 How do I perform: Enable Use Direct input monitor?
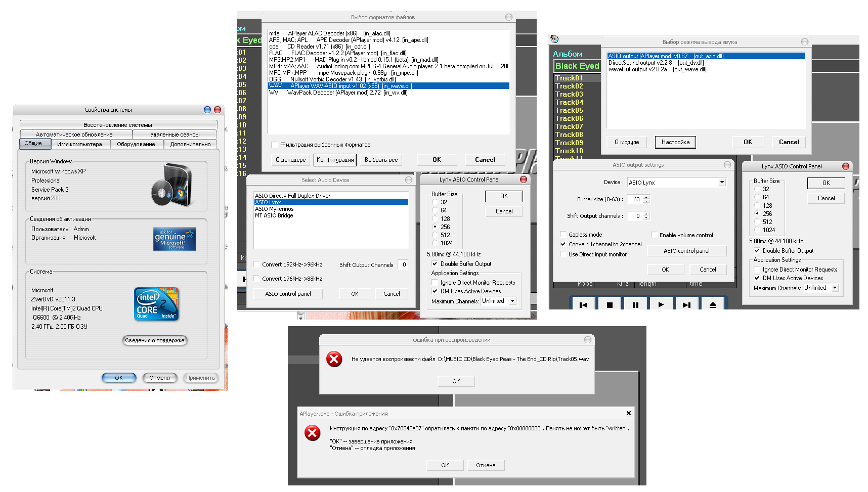563,254
